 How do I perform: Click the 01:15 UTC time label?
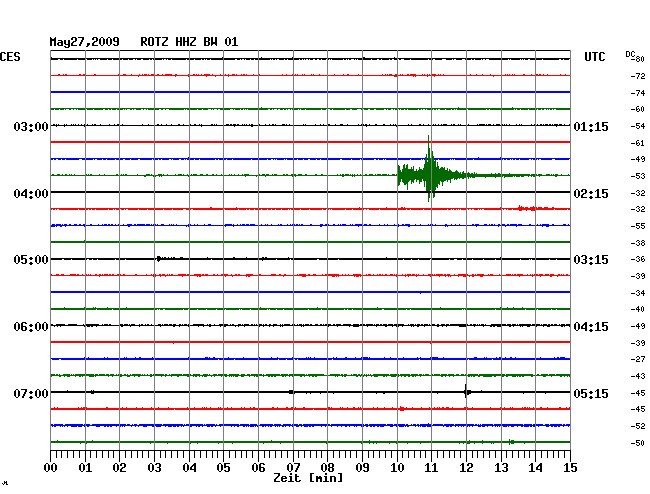click(591, 126)
